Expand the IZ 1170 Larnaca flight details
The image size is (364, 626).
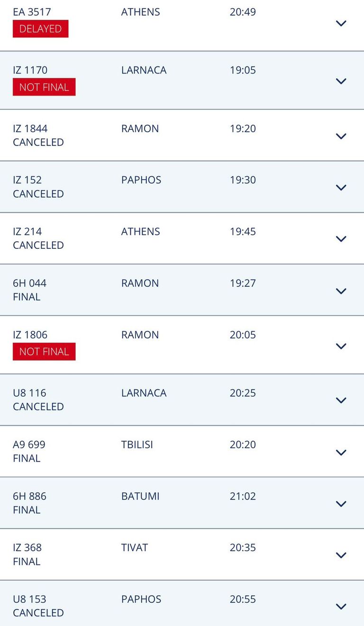tap(341, 81)
